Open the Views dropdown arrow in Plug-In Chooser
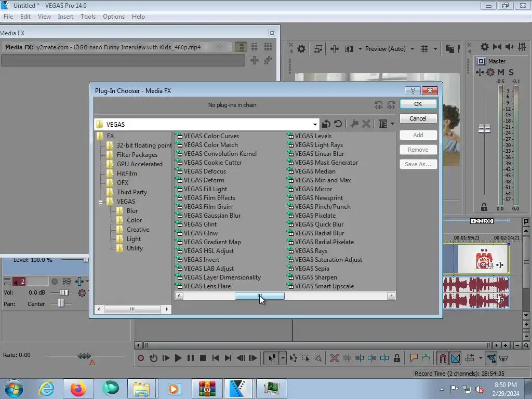This screenshot has width=532, height=399. coord(392,124)
